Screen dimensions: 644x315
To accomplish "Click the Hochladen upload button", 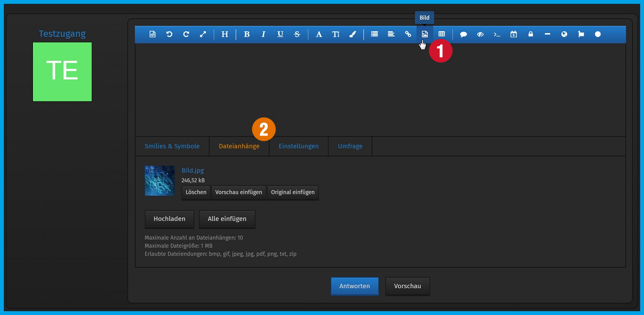I will [x=169, y=219].
